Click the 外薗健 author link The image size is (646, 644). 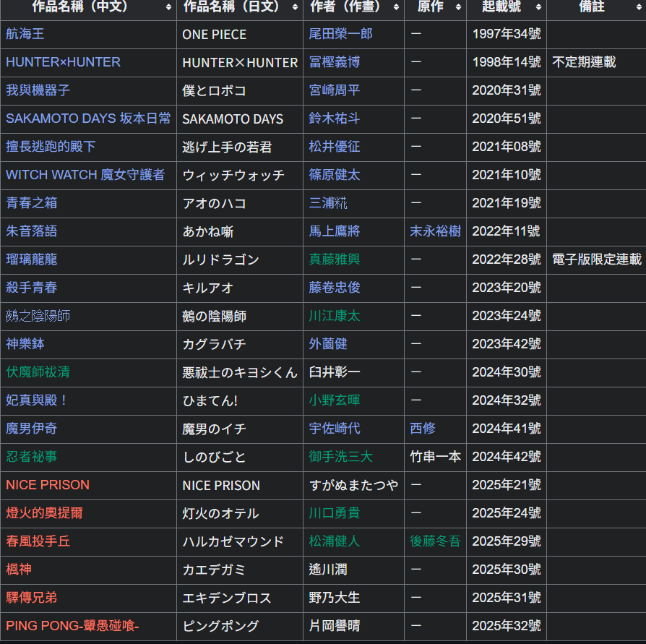click(x=328, y=344)
